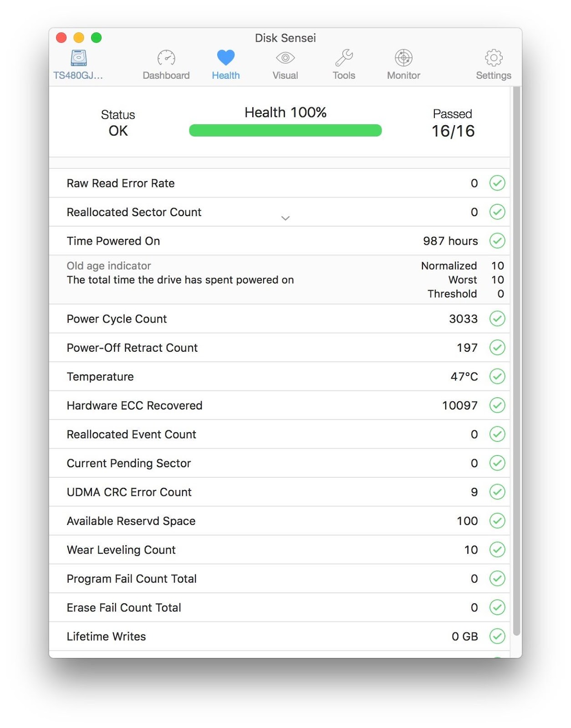
Task: Click the UDMA CRC Error Count checkmark
Action: 497,492
